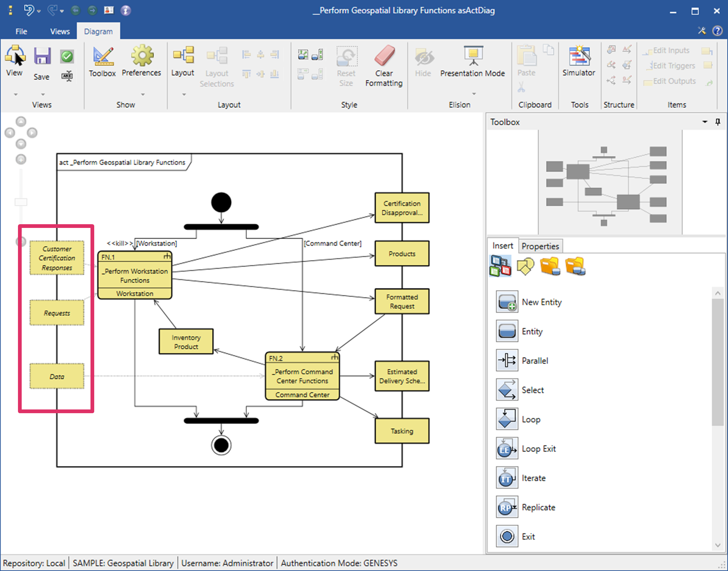The height and width of the screenshot is (571, 728).
Task: Click the Tasking output box
Action: (402, 431)
